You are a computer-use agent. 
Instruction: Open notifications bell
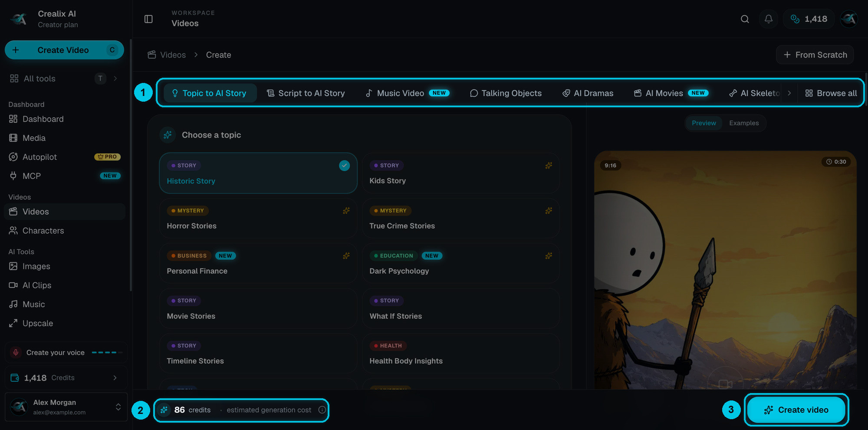point(769,19)
